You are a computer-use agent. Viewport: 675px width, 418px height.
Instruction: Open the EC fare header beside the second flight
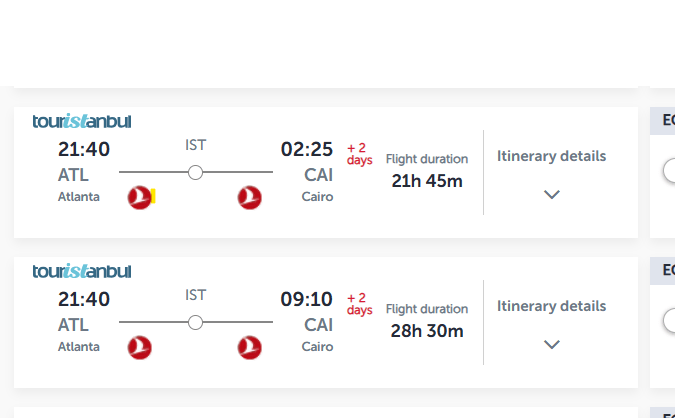point(666,271)
